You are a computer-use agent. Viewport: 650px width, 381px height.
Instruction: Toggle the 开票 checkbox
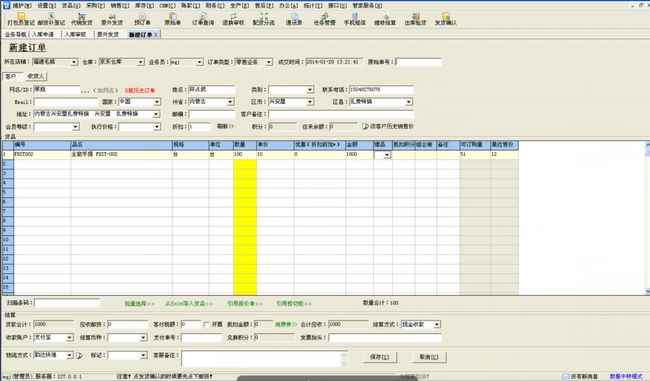point(206,324)
